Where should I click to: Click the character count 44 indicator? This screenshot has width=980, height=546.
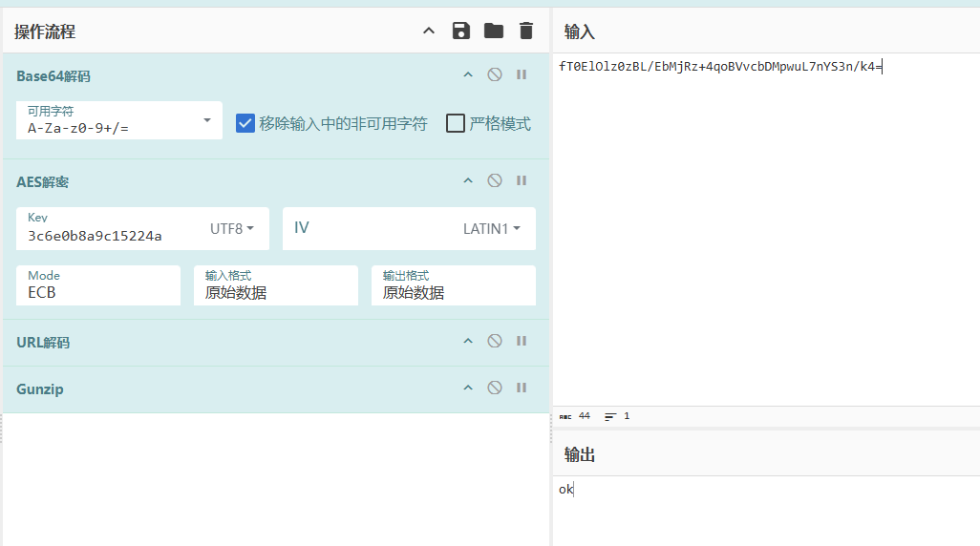click(575, 416)
